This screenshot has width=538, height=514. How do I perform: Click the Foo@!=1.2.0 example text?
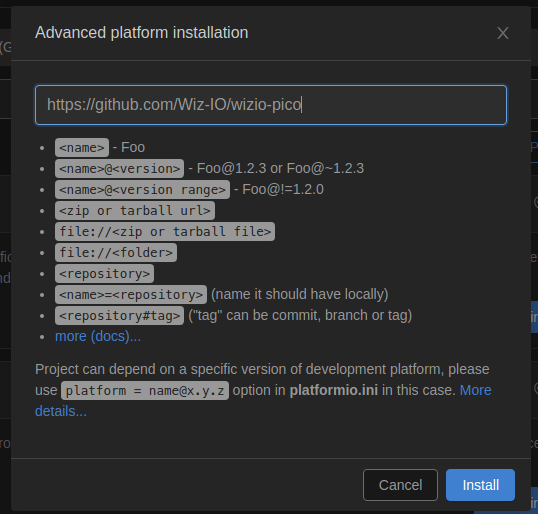tap(283, 189)
